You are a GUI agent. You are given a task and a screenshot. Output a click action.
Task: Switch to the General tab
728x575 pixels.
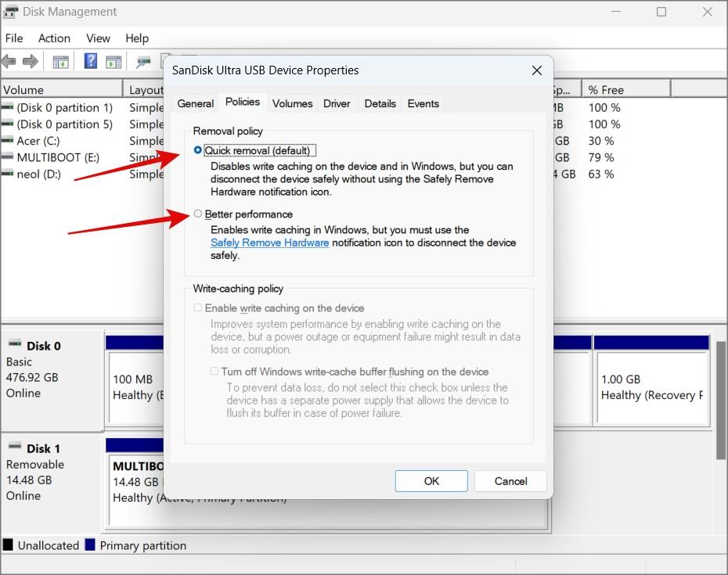(196, 103)
